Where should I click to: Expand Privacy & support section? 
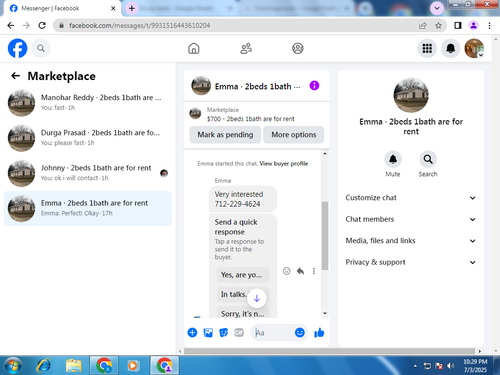[411, 262]
